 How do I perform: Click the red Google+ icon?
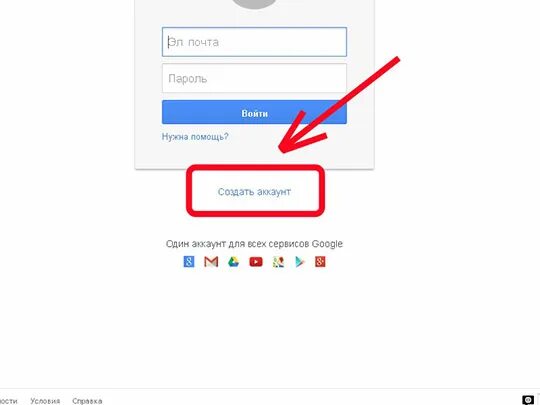(320, 262)
